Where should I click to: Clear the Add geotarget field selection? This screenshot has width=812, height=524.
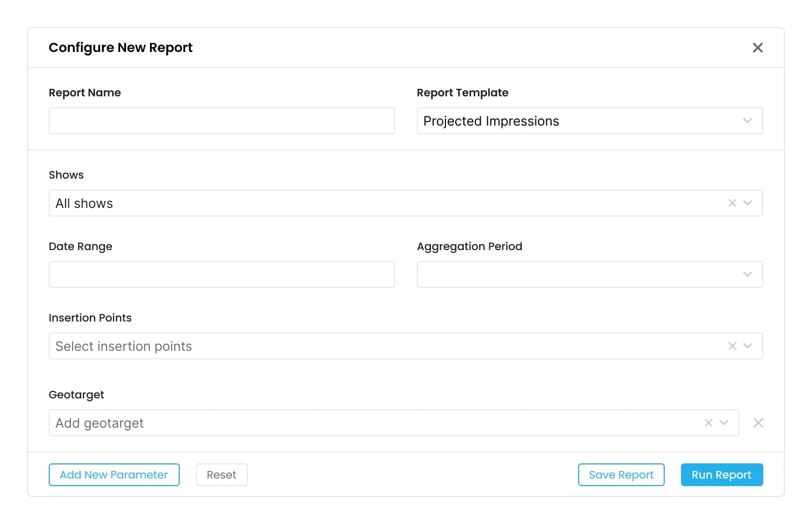(708, 423)
